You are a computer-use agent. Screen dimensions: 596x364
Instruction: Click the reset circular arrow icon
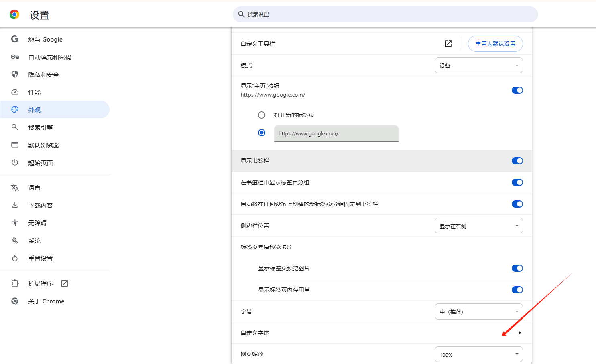click(15, 258)
